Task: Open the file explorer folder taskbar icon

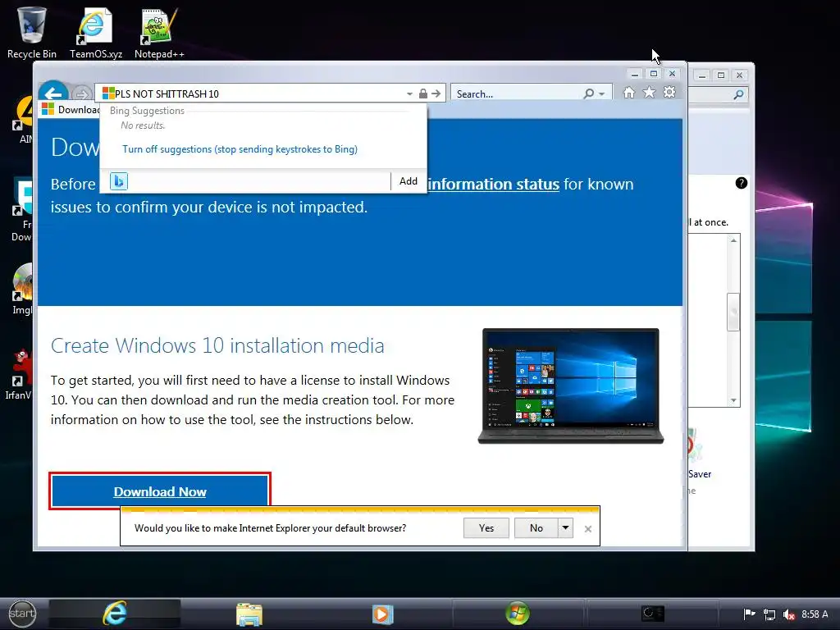Action: 249,614
